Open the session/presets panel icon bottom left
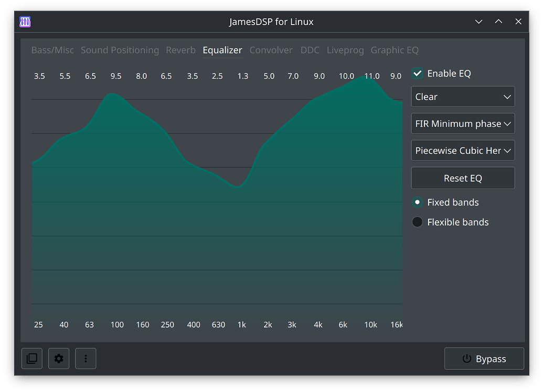 (31, 358)
